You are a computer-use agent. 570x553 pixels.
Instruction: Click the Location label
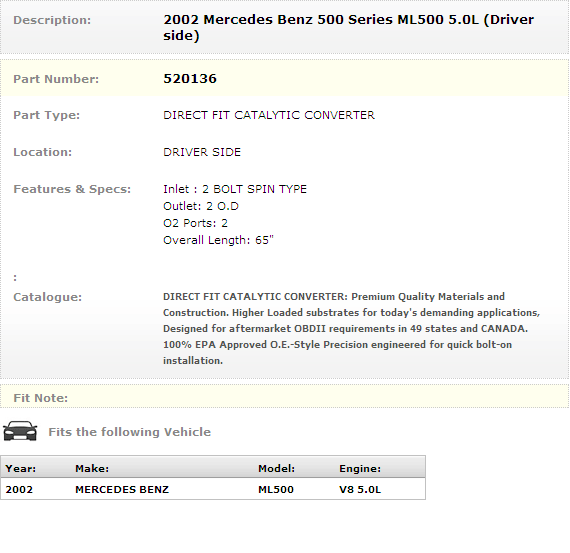click(43, 152)
